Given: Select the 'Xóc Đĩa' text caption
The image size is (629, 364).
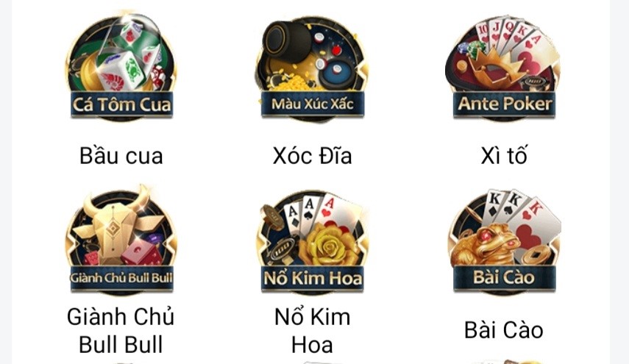Looking at the screenshot, I should point(313,156).
